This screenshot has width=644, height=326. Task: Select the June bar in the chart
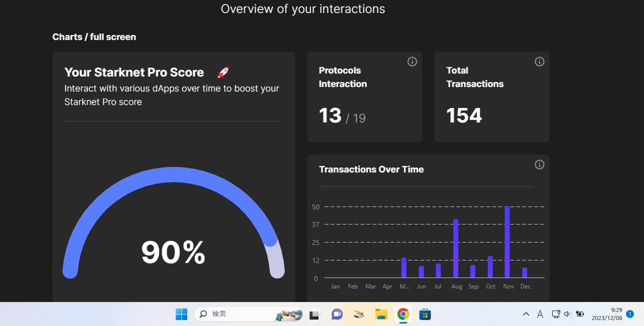pyautogui.click(x=421, y=272)
